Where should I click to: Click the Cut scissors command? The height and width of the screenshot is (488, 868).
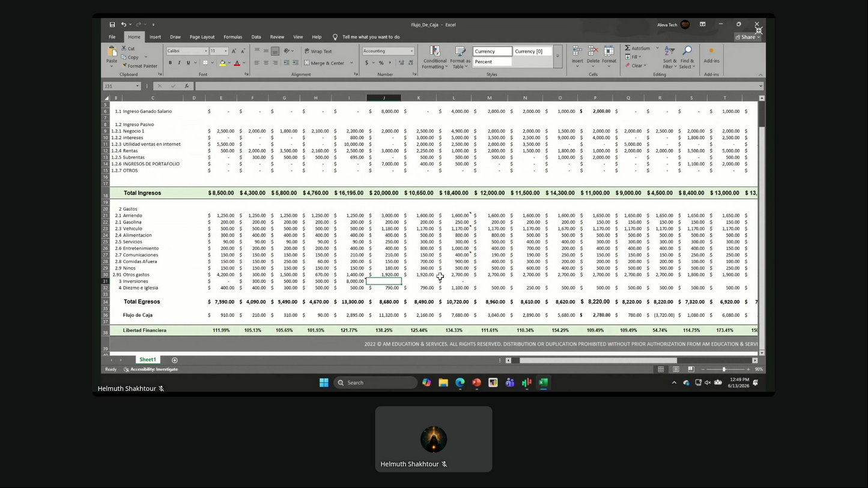click(128, 49)
